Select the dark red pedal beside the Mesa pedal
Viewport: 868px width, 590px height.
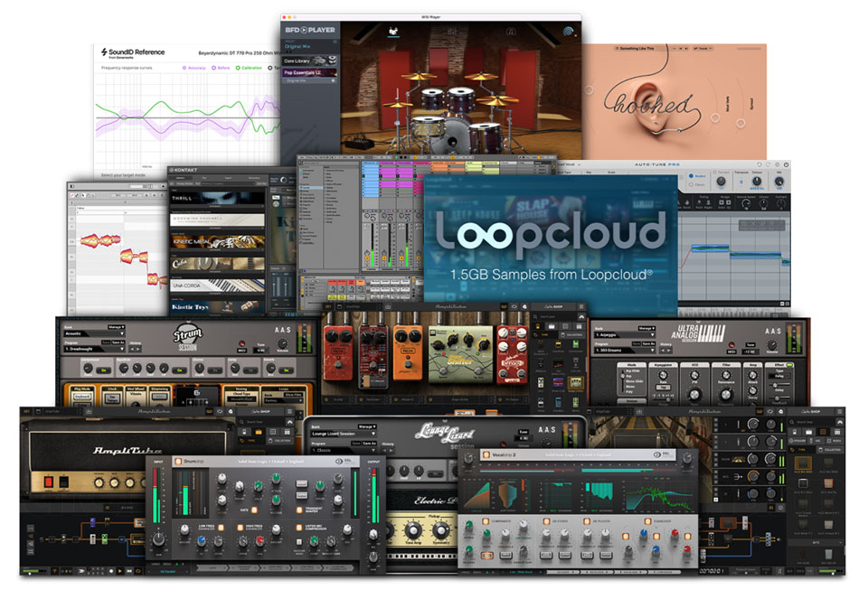tap(373, 357)
